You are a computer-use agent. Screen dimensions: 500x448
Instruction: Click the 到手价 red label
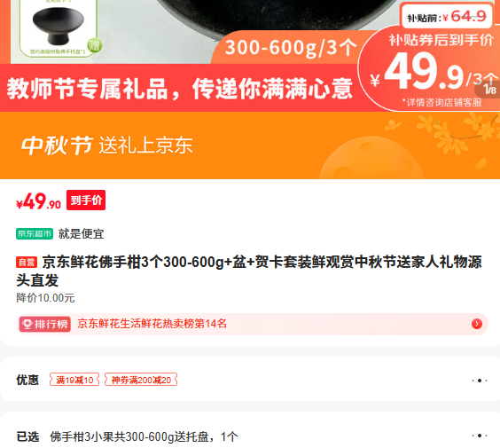point(86,200)
